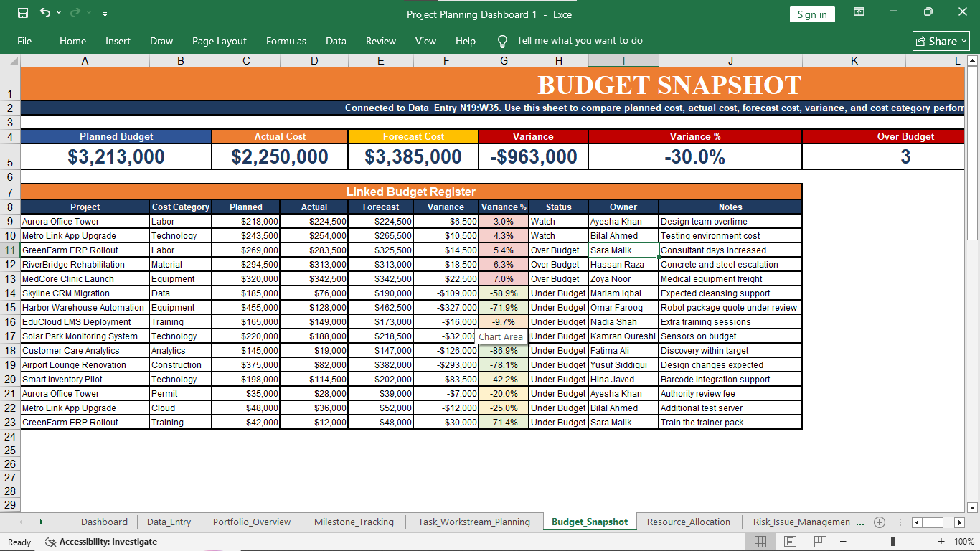Select all cells with the corner triangle
Image resolution: width=980 pixels, height=551 pixels.
pyautogui.click(x=10, y=61)
